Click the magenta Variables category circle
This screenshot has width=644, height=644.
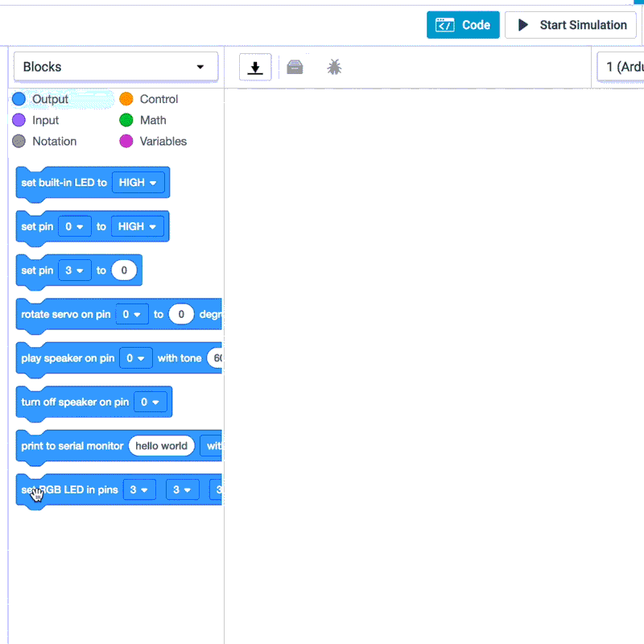pos(126,141)
